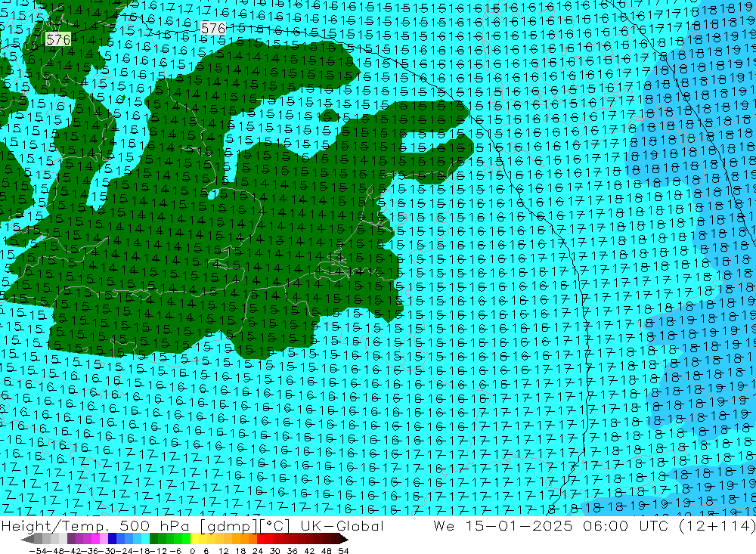
Task: Click the dark maroon right arrow end of color scale
Action: click(x=342, y=539)
